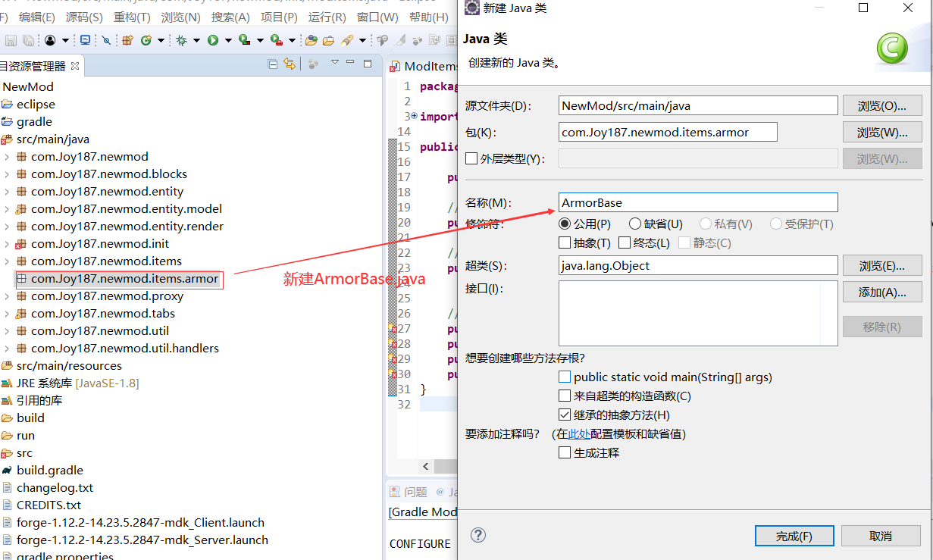Open the Run dropdown arrow
This screenshot has height=560, width=933.
(x=228, y=40)
